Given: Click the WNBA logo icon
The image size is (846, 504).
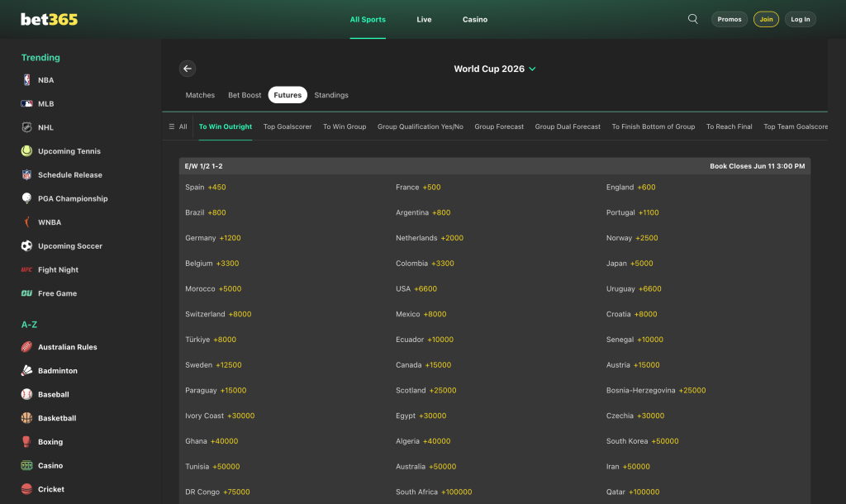Looking at the screenshot, I should 26,222.
